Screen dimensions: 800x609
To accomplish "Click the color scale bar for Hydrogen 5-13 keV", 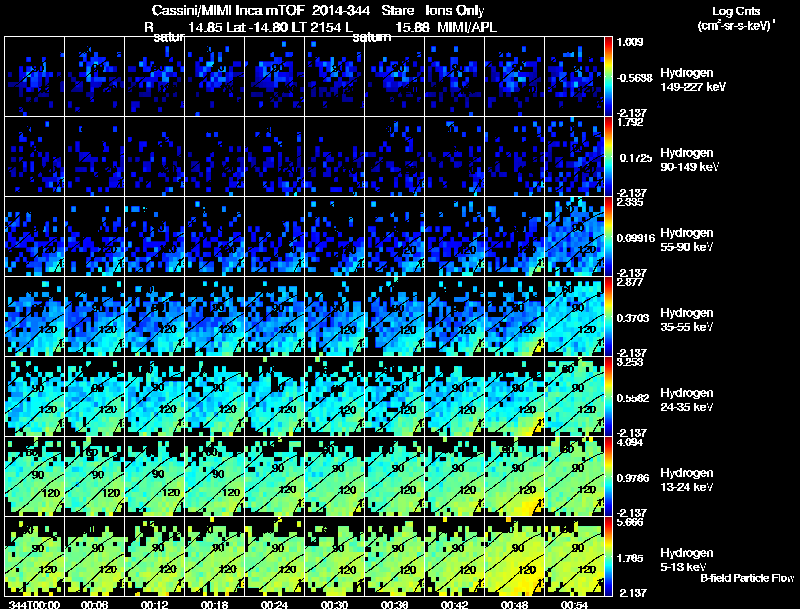I will (x=608, y=557).
